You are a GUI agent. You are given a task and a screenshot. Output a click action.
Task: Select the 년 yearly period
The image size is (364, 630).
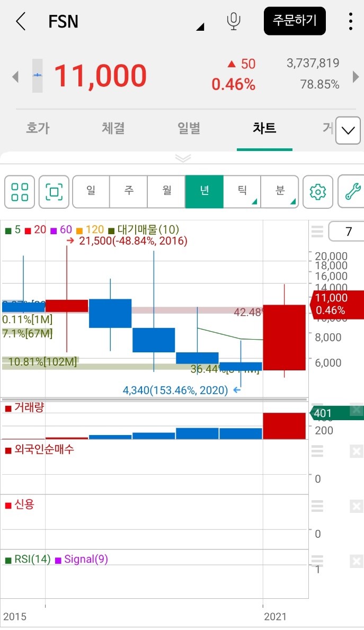(x=204, y=191)
